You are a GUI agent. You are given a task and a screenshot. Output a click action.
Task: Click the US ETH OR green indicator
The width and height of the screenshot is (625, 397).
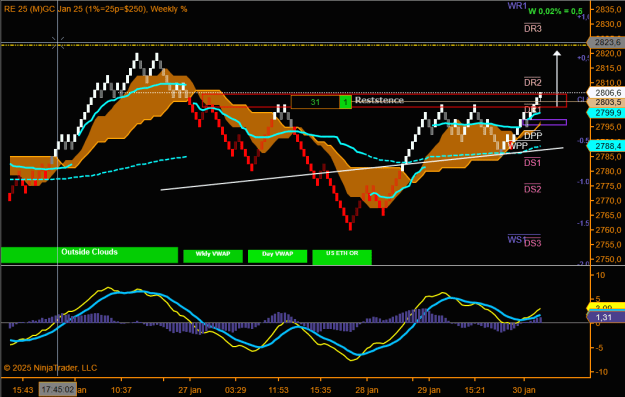point(342,257)
